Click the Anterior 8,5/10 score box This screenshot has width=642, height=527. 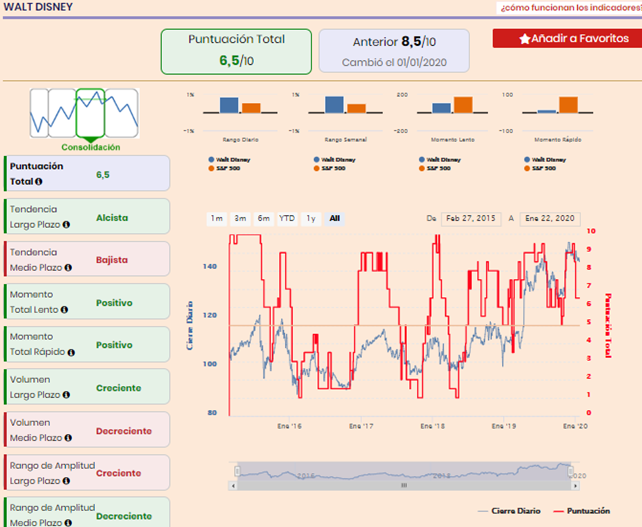tap(394, 51)
